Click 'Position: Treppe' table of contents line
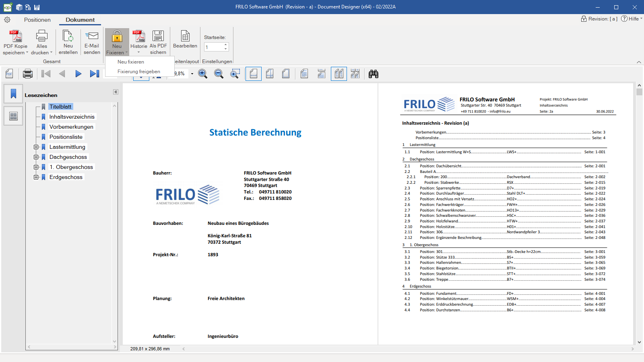The image size is (644, 362). (505, 280)
